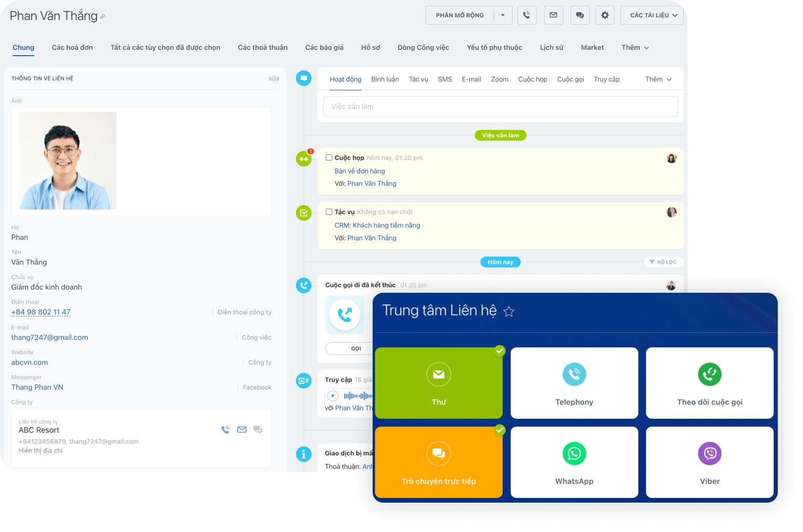Switch to the Lịch sử tab

tap(551, 47)
